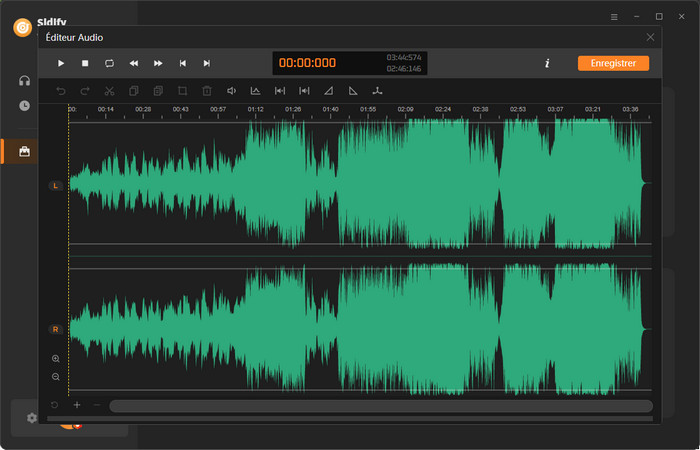The height and width of the screenshot is (450, 700).
Task: Click the Enregistrer button
Action: (x=613, y=63)
